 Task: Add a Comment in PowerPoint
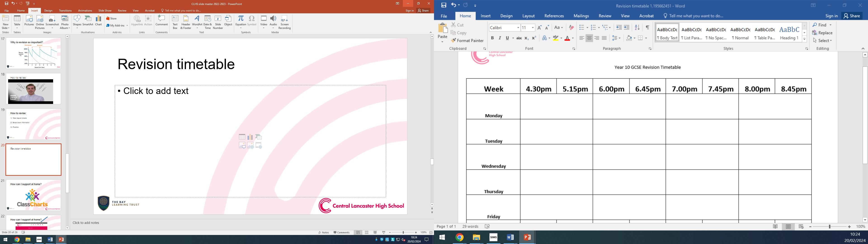[162, 21]
